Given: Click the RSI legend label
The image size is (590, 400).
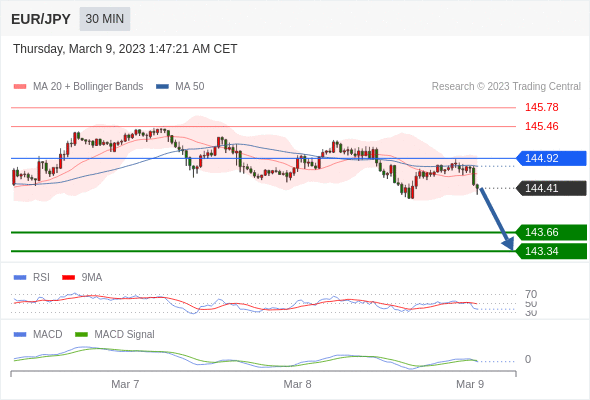Looking at the screenshot, I should 41,278.
